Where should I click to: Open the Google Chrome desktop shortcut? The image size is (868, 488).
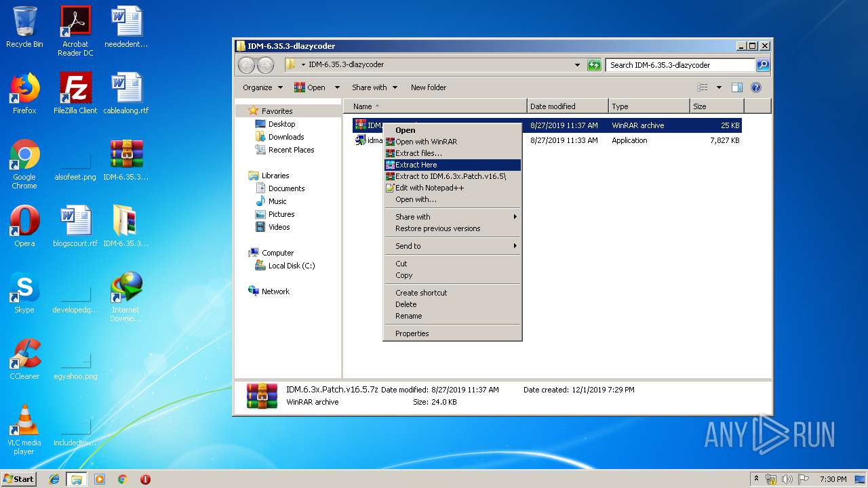[24, 164]
